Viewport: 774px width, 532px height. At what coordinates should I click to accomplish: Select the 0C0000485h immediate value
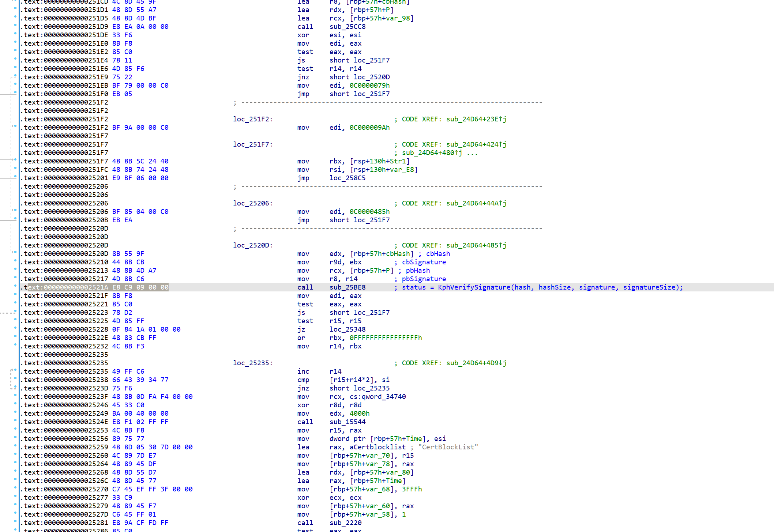pyautogui.click(x=369, y=212)
